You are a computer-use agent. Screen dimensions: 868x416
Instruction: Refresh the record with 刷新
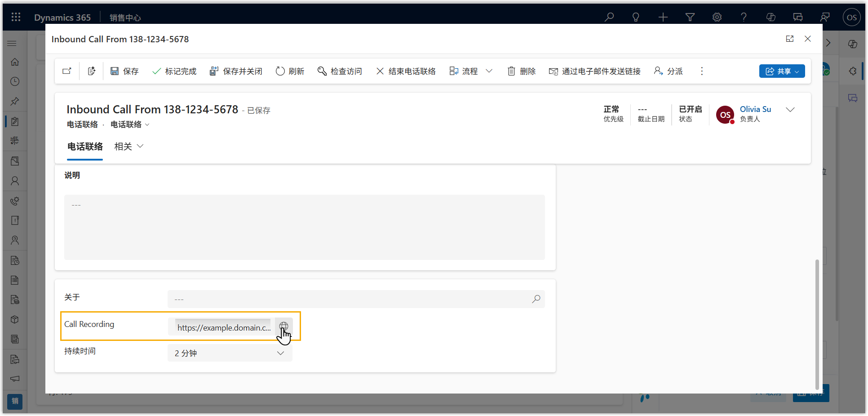290,71
